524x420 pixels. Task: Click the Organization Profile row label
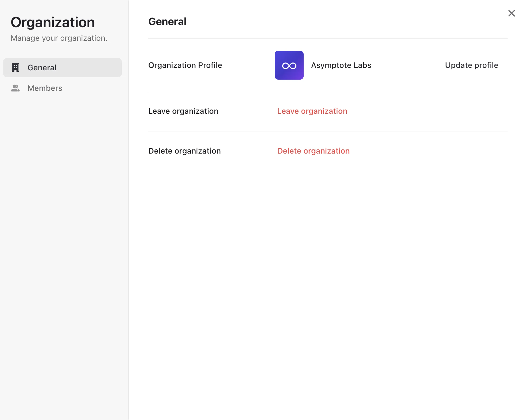(x=185, y=65)
